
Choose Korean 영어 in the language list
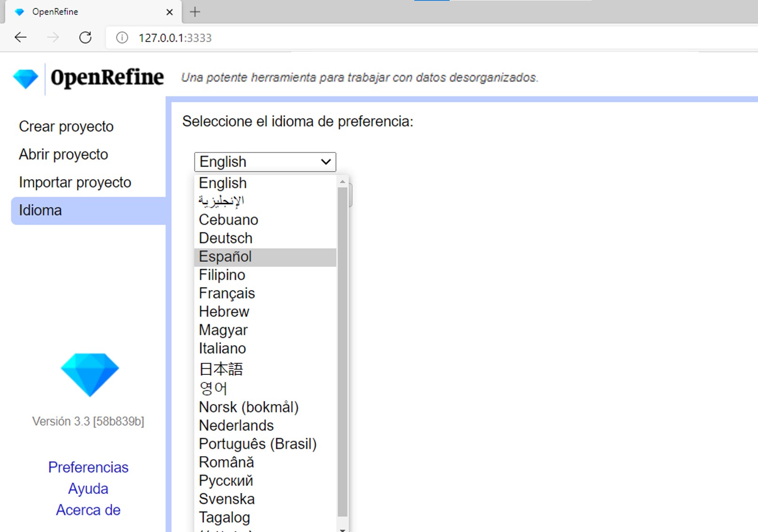pos(266,388)
